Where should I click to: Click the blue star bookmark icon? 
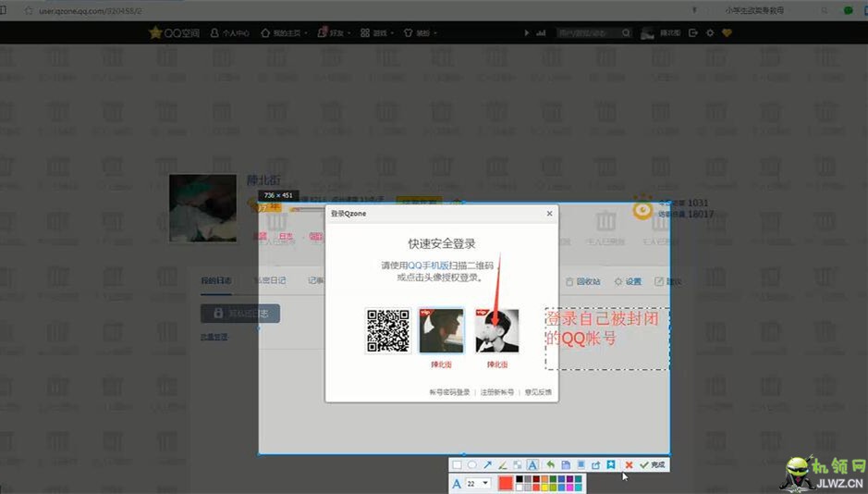pos(611,464)
